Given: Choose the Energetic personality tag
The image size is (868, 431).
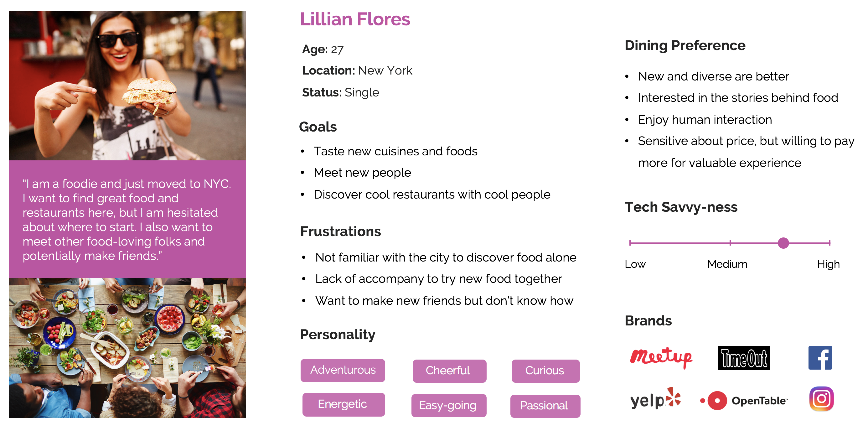Looking at the screenshot, I should coord(344,404).
